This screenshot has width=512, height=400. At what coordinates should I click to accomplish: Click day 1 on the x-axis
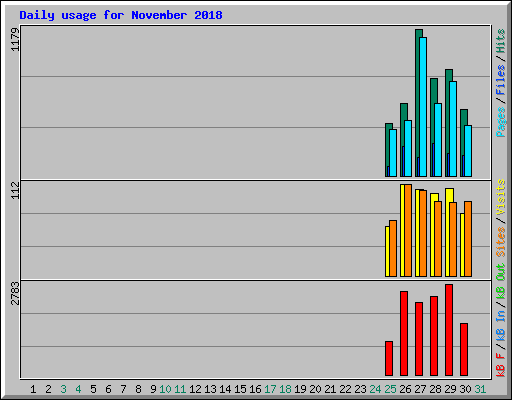point(33,389)
